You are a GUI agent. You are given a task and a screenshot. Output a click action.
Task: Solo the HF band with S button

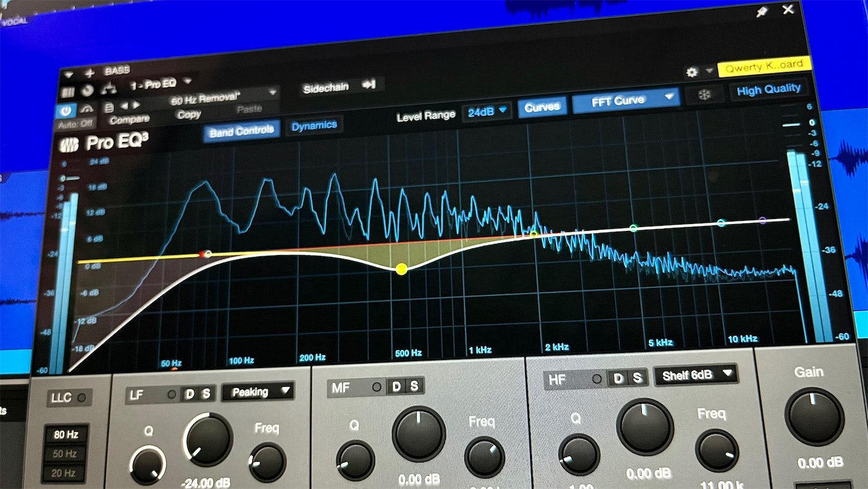point(637,377)
